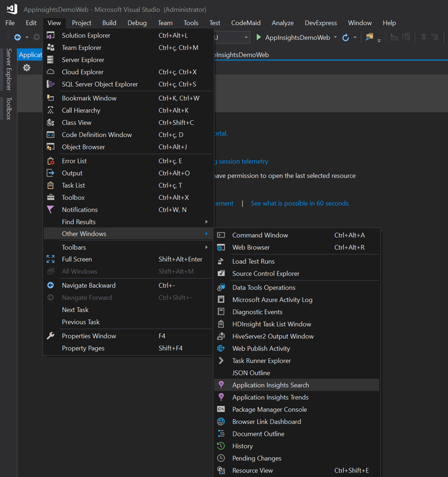Click the refresh browser icon in toolbar
Image resolution: width=448 pixels, height=477 pixels.
click(345, 38)
